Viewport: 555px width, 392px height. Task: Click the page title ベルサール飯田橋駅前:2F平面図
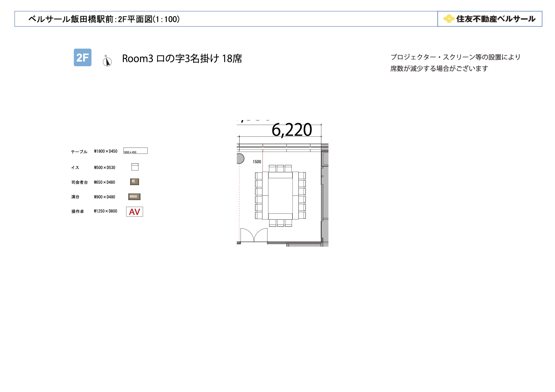[104, 19]
